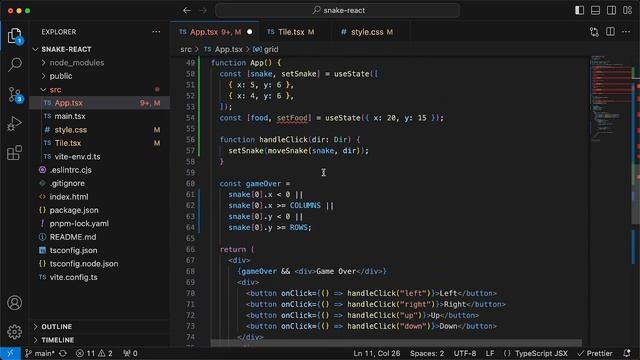Click the ports forwarded indicator showing 0

pyautogui.click(x=130, y=353)
